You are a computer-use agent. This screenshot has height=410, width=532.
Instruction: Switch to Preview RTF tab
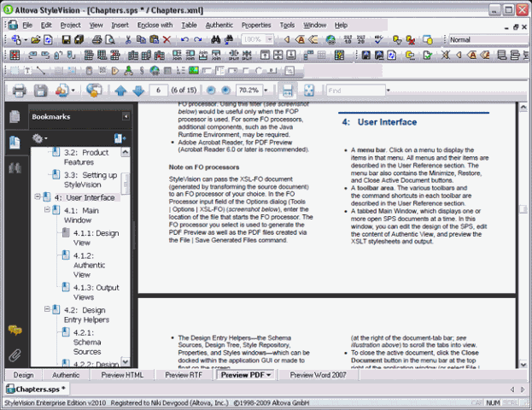pyautogui.click(x=184, y=375)
